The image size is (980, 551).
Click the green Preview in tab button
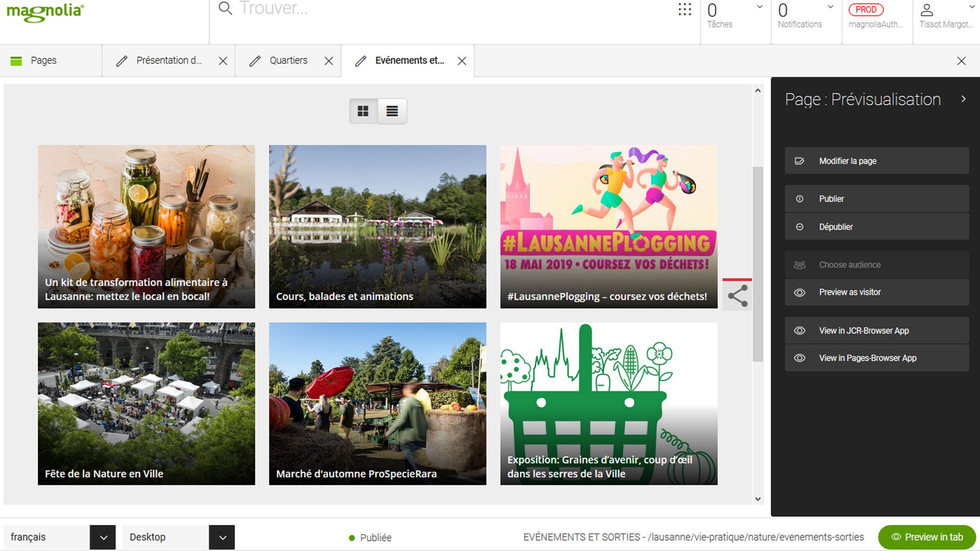tap(927, 537)
